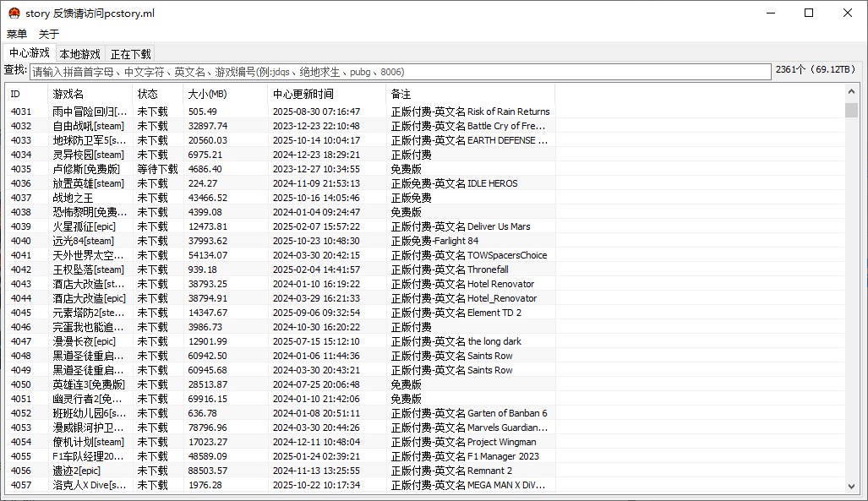
Task: Click the scrollbar up arrow
Action: 853,91
